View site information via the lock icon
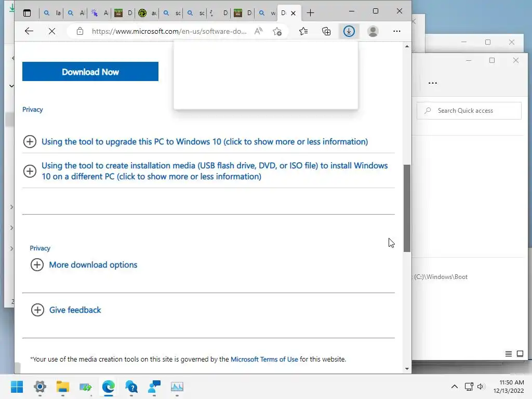Image resolution: width=532 pixels, height=399 pixels. click(x=79, y=31)
